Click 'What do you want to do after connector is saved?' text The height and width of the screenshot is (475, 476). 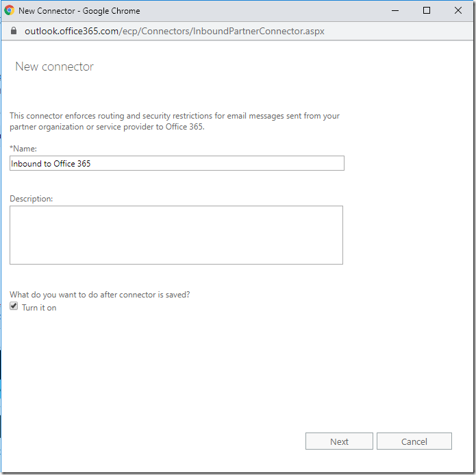[x=99, y=295]
